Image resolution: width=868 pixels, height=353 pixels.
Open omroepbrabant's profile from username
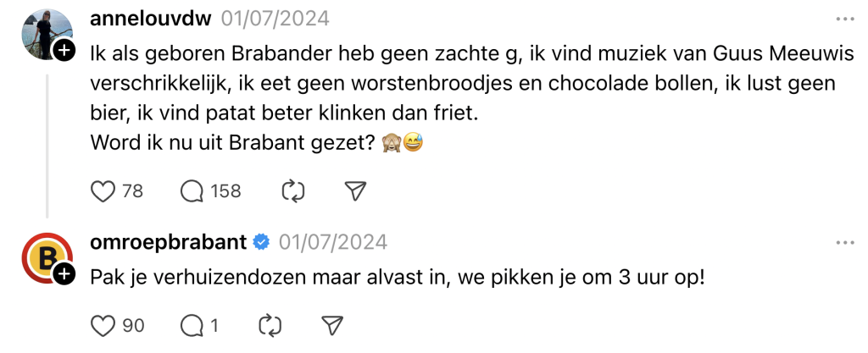168,242
